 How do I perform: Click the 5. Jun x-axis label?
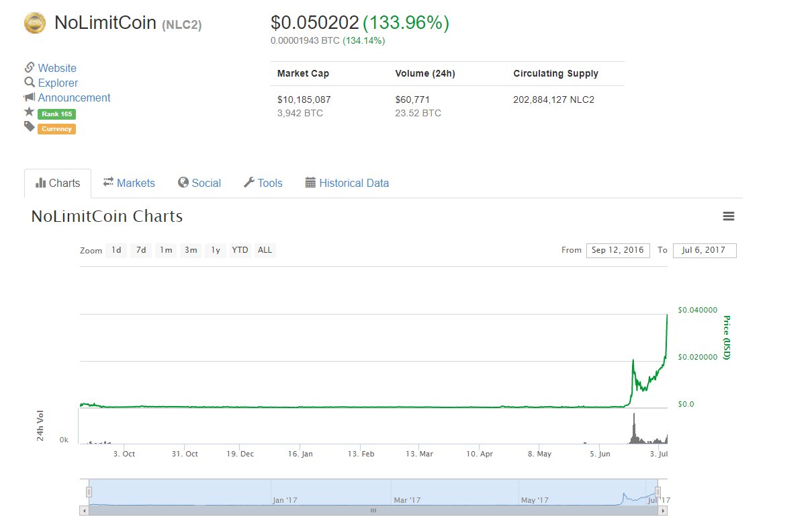click(x=600, y=454)
